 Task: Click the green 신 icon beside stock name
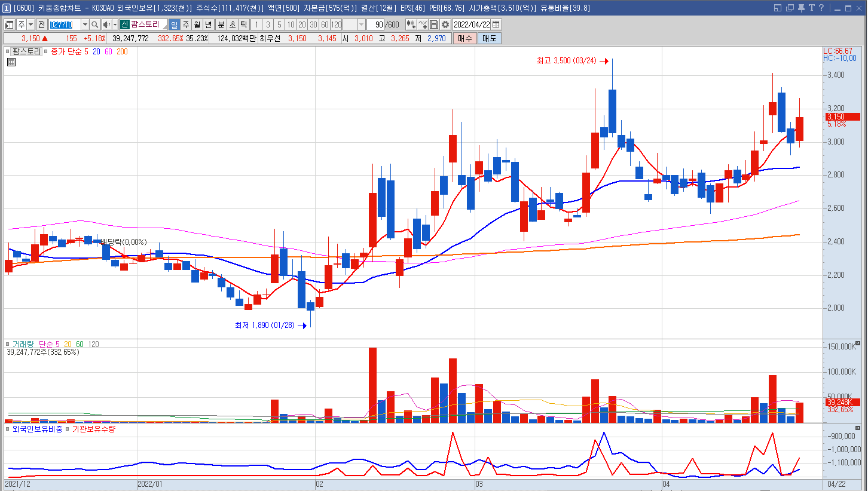[x=124, y=24]
